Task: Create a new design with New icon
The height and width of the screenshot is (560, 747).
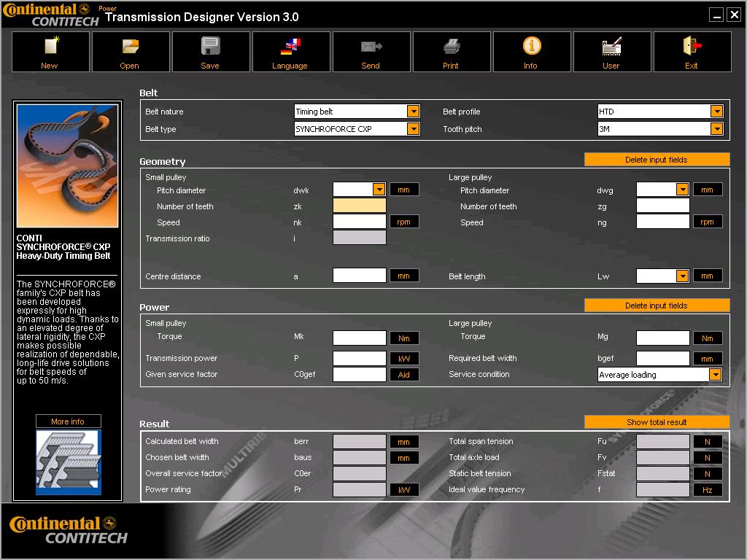Action: 50,52
